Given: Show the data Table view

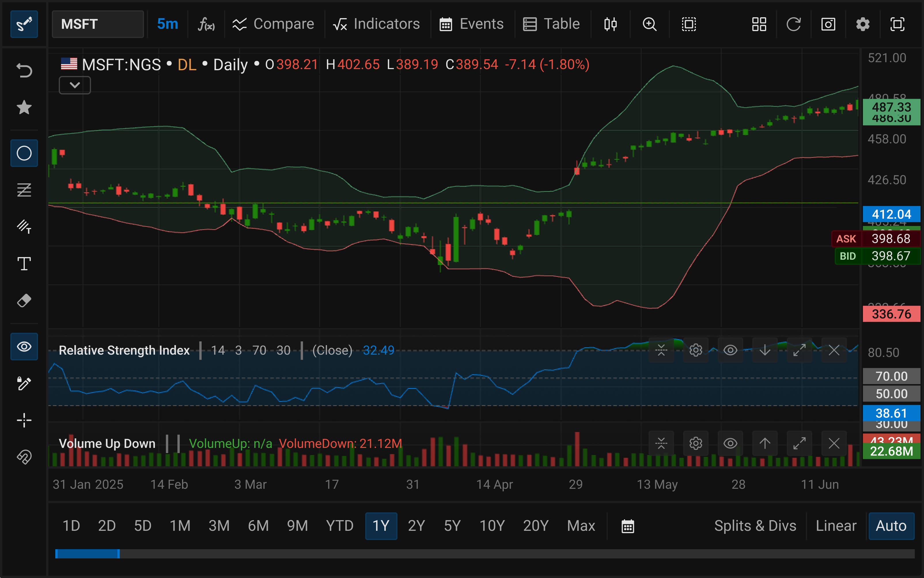Looking at the screenshot, I should click(x=551, y=24).
